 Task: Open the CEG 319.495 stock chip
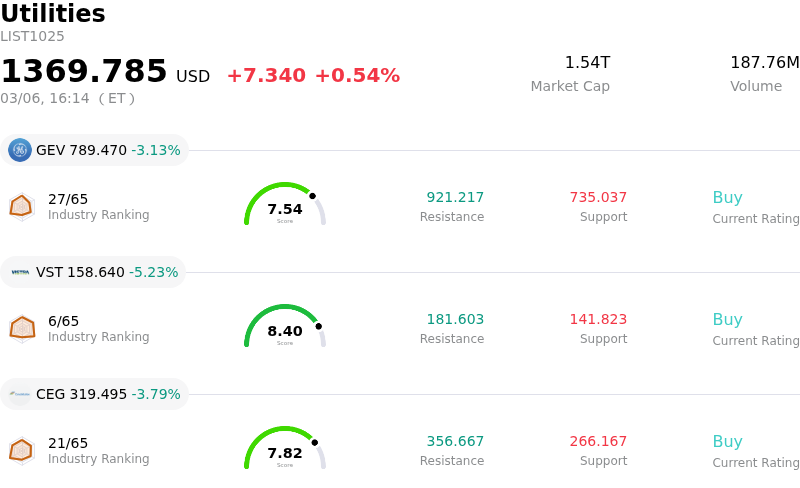click(x=95, y=394)
